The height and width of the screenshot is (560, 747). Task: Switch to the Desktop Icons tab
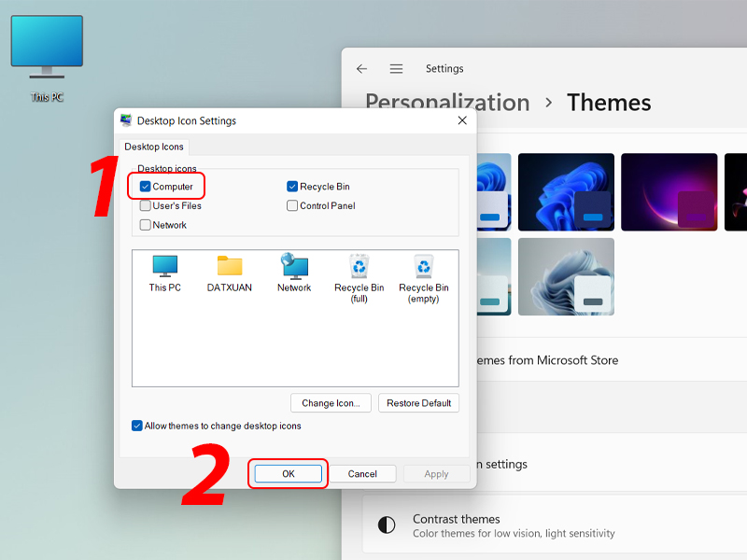153,147
